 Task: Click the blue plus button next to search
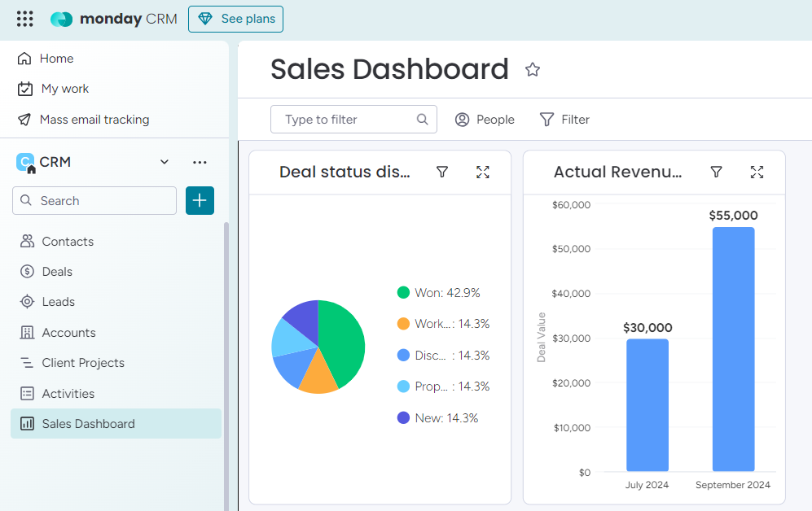[200, 200]
